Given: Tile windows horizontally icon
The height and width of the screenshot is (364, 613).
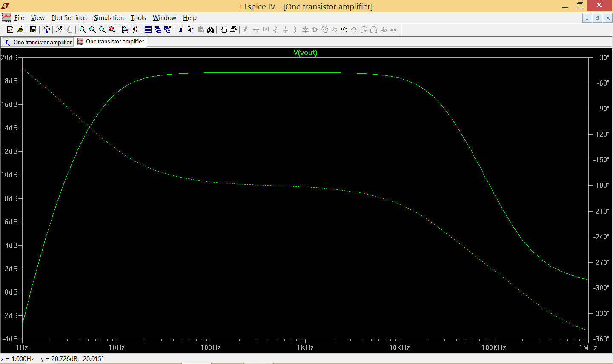Looking at the screenshot, I should [148, 29].
